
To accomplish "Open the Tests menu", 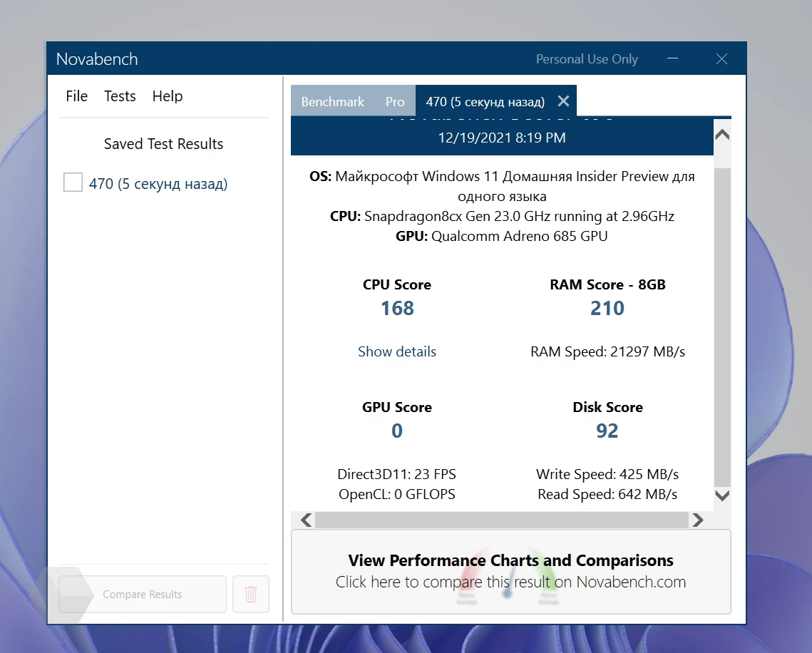I will click(120, 96).
